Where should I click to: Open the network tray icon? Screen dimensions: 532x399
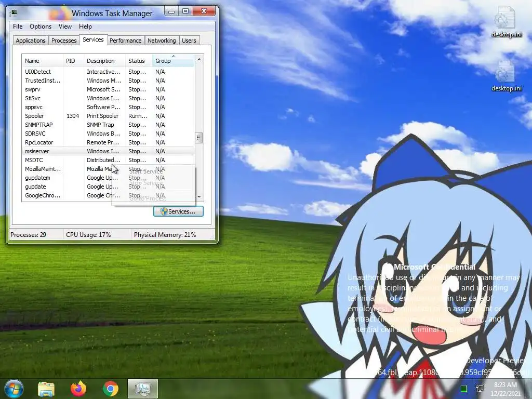click(x=480, y=389)
